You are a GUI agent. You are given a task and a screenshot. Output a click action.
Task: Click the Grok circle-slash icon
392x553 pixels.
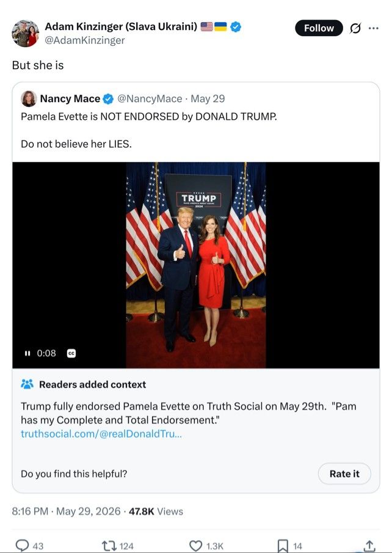click(x=355, y=28)
